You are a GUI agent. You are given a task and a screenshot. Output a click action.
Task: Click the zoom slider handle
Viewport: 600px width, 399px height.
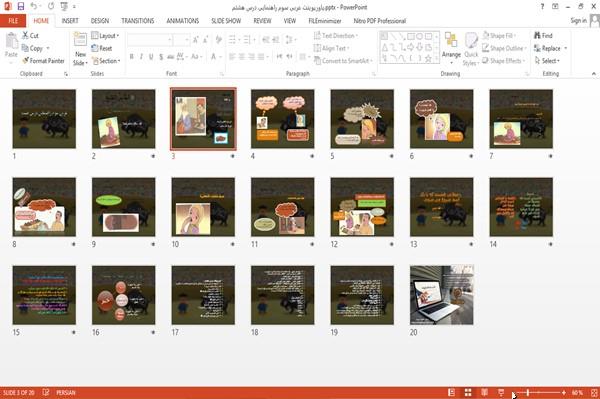coord(528,392)
